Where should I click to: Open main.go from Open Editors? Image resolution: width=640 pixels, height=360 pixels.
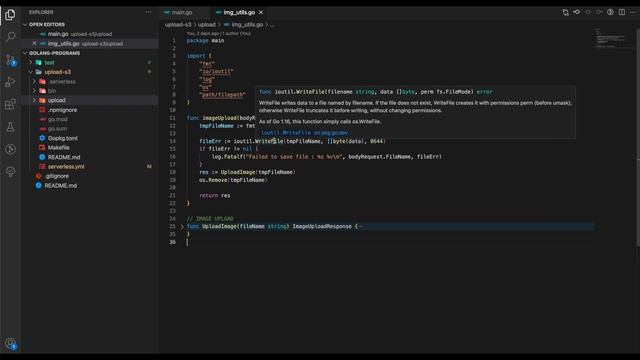(58, 34)
